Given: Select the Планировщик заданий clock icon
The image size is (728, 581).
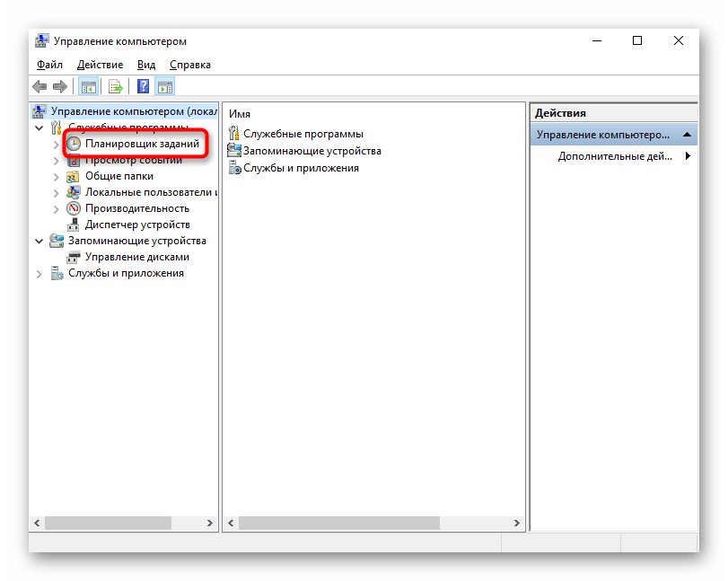Looking at the screenshot, I should pos(74,144).
